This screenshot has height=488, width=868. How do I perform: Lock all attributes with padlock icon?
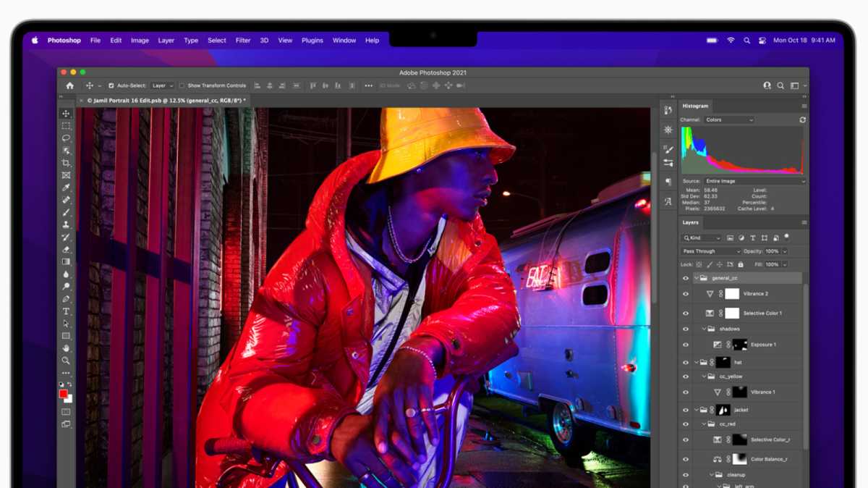[741, 264]
